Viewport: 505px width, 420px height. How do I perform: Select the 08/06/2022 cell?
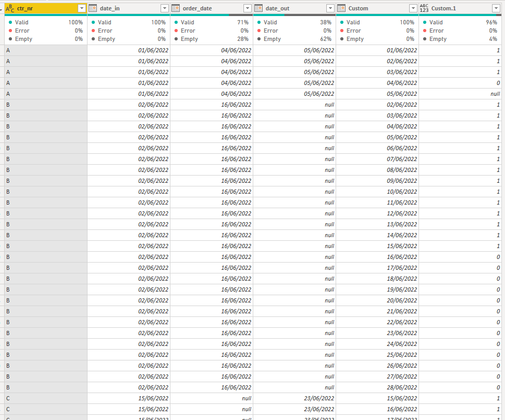click(x=377, y=170)
